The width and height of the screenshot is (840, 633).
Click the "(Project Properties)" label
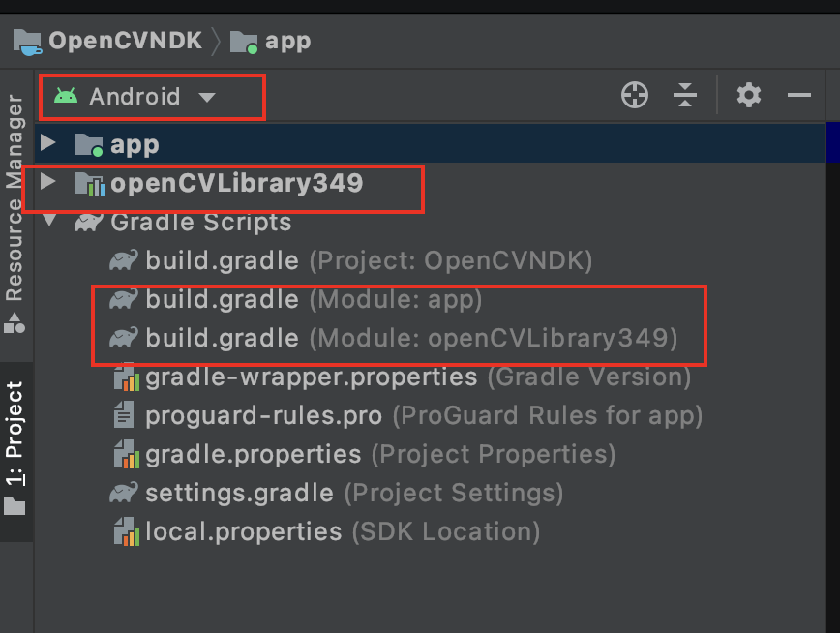(x=494, y=455)
